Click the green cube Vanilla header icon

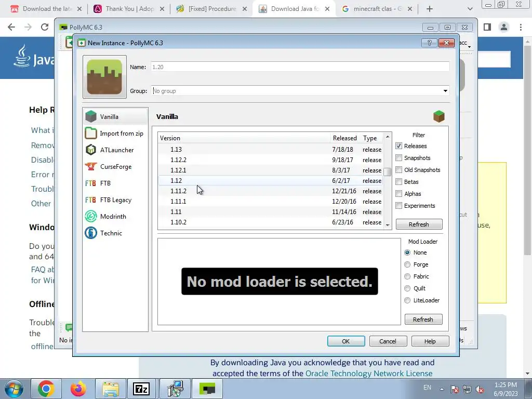438,116
